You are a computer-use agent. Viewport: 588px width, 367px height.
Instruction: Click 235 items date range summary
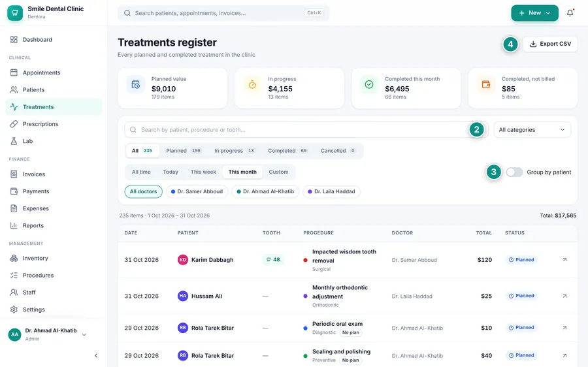point(164,215)
